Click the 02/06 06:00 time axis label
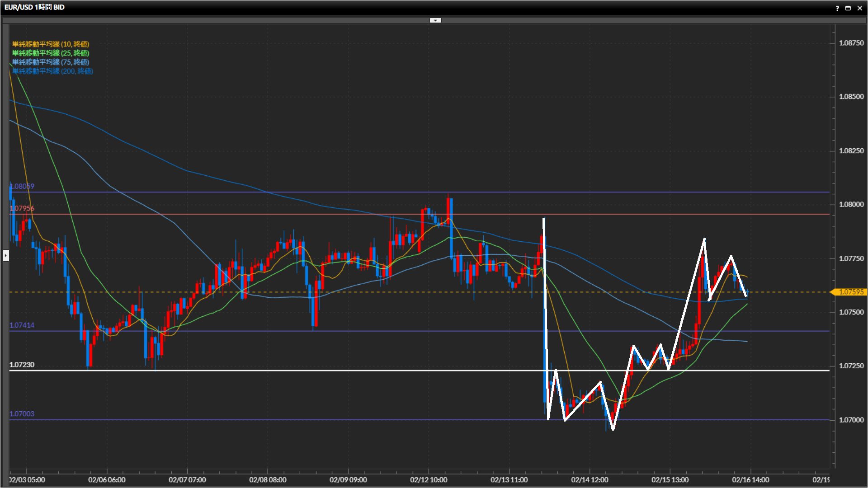 (x=107, y=479)
